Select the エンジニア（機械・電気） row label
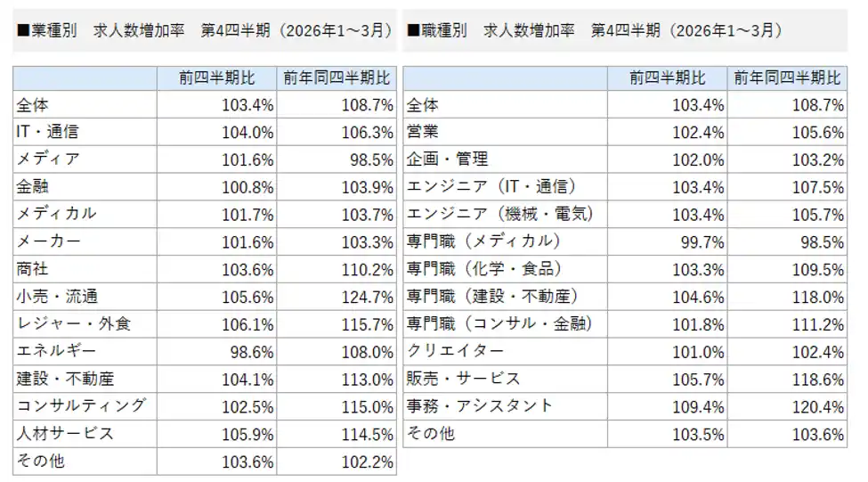This screenshot has width=868, height=482. click(x=499, y=215)
